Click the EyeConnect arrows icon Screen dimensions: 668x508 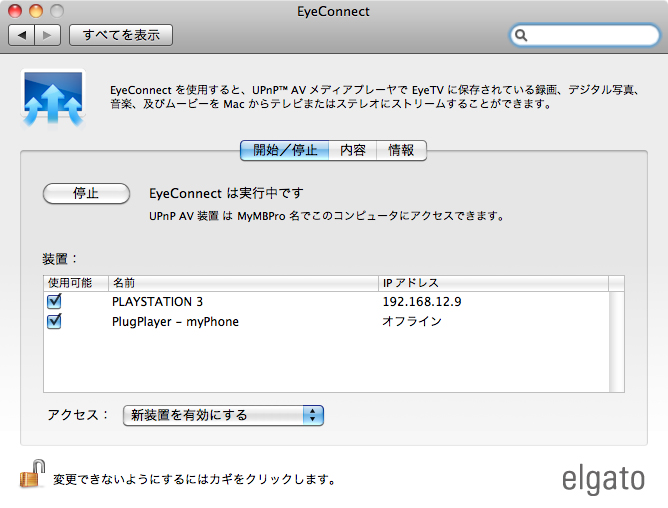click(x=53, y=99)
